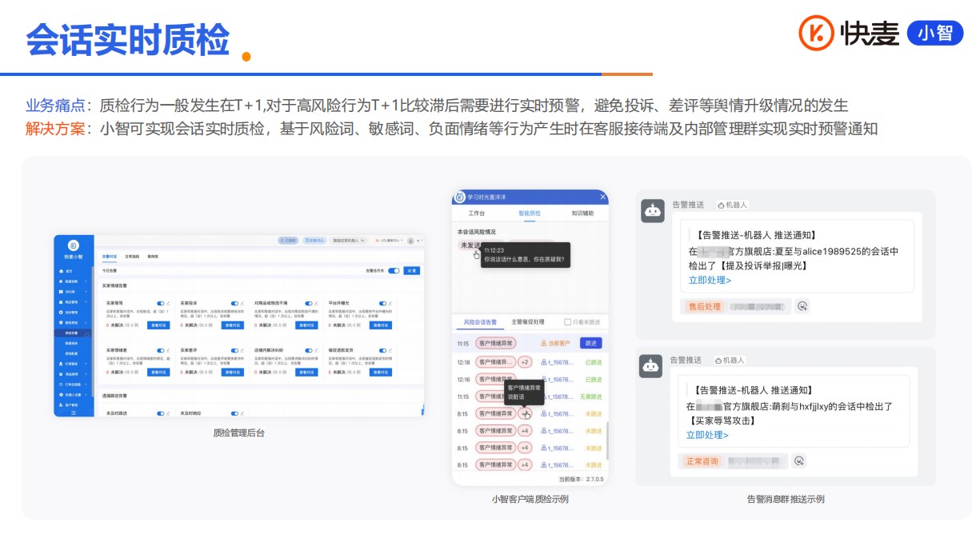Viewport: 980px width, 542px height.
Task: Open the 工作台 tab in client panel
Action: (477, 213)
